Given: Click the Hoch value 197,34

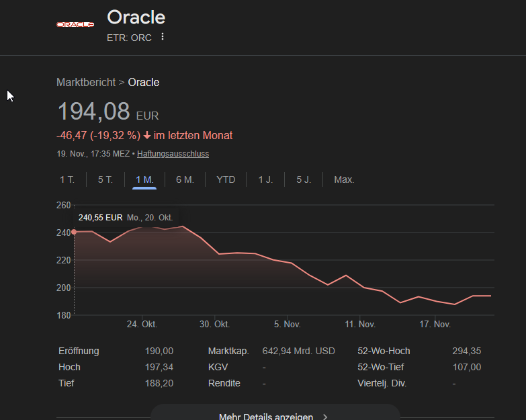Looking at the screenshot, I should pos(159,368).
